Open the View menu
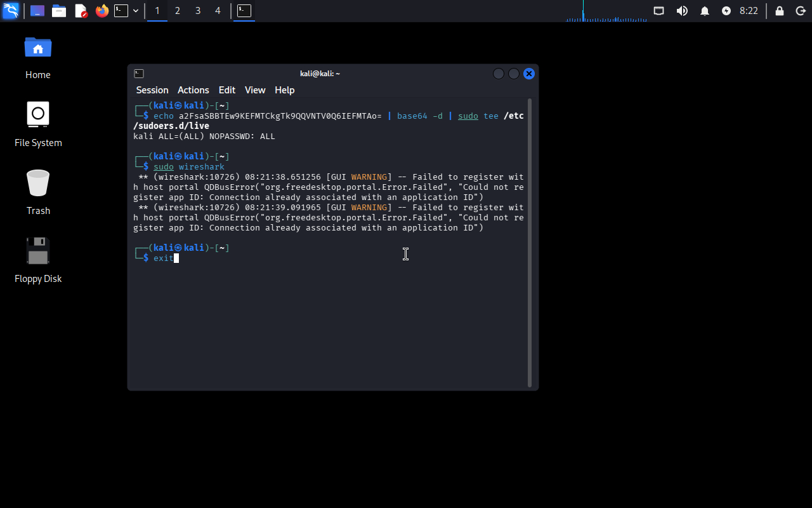 (255, 90)
